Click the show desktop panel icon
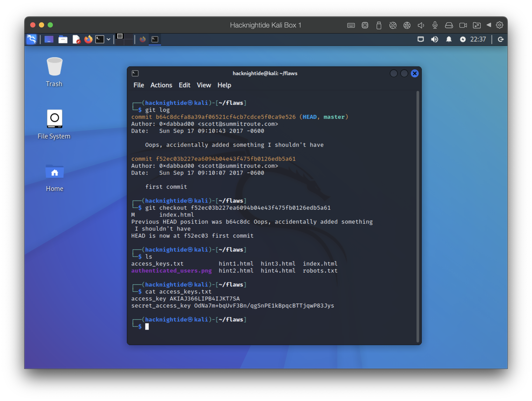 (49, 39)
